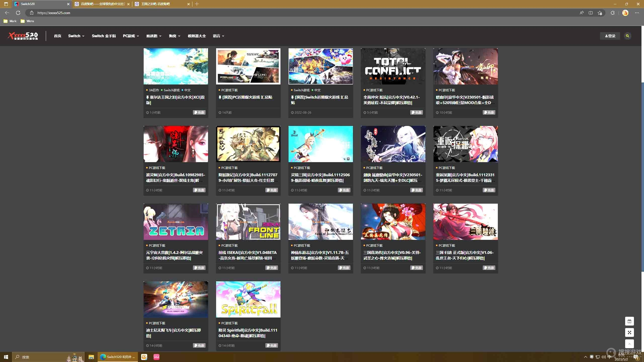Click the 登录 login button
Viewport: 644px width, 362px height.
click(x=610, y=36)
